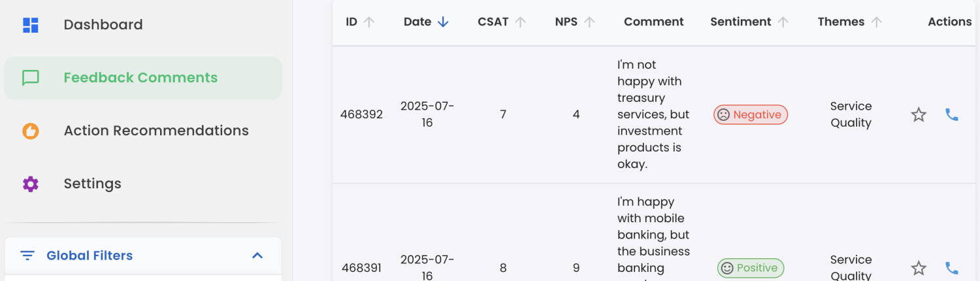The height and width of the screenshot is (281, 980).
Task: Click phone icon for comment 468392
Action: pos(952,115)
